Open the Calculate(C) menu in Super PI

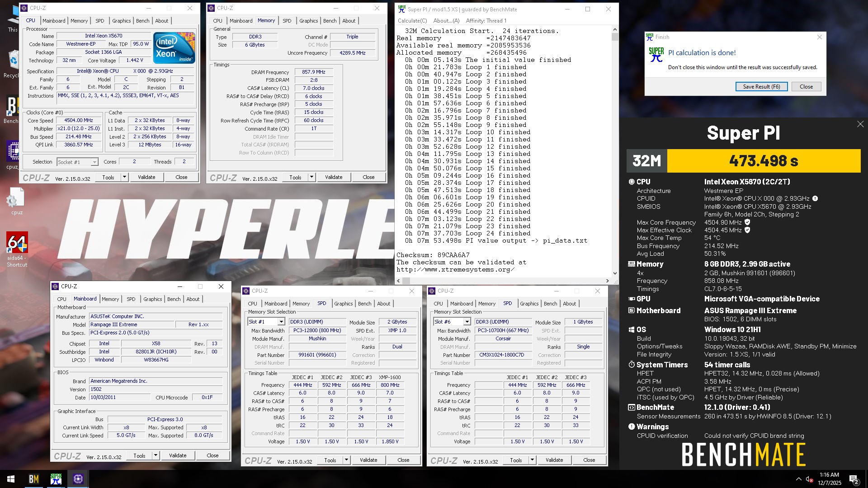coord(412,21)
